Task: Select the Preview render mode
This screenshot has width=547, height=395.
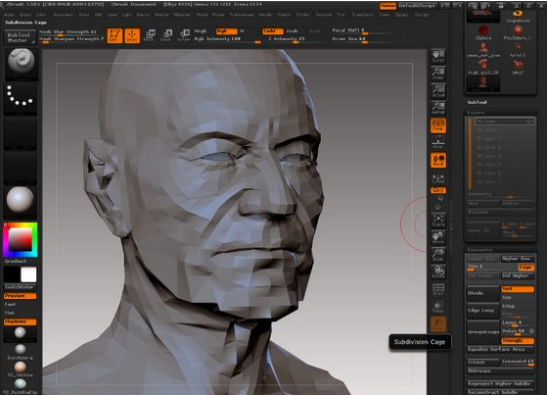Action: point(20,296)
